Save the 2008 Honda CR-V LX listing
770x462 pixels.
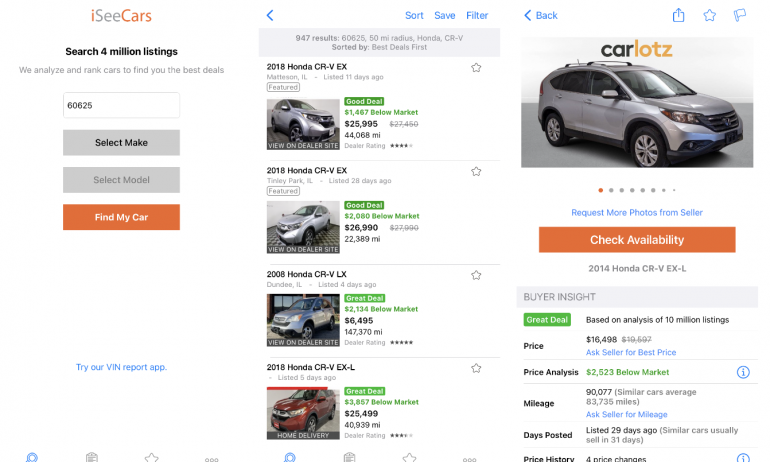[x=476, y=275]
